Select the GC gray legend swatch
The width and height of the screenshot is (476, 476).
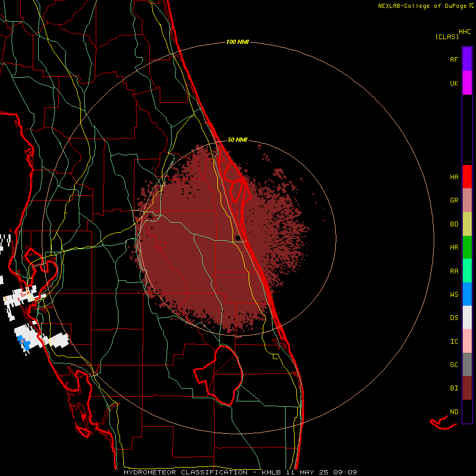467,364
